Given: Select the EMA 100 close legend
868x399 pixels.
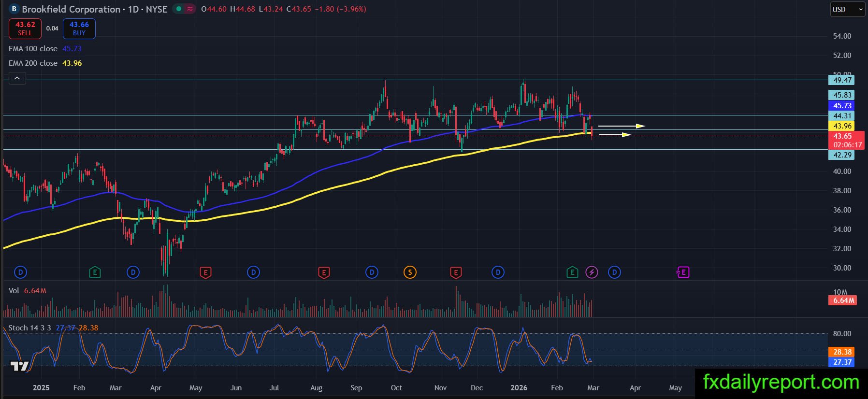Looking at the screenshot, I should pos(33,49).
